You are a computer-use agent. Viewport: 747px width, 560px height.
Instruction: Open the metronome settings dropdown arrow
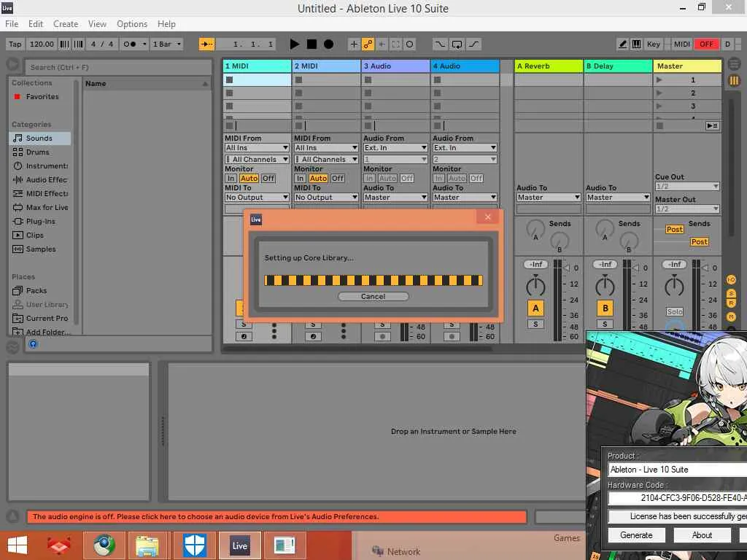coord(144,44)
